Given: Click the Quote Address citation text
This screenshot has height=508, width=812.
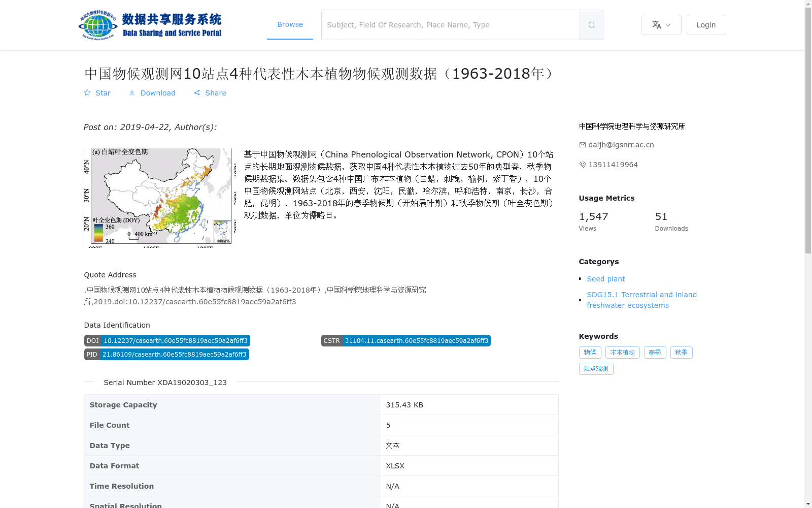Looking at the screenshot, I should 255,296.
